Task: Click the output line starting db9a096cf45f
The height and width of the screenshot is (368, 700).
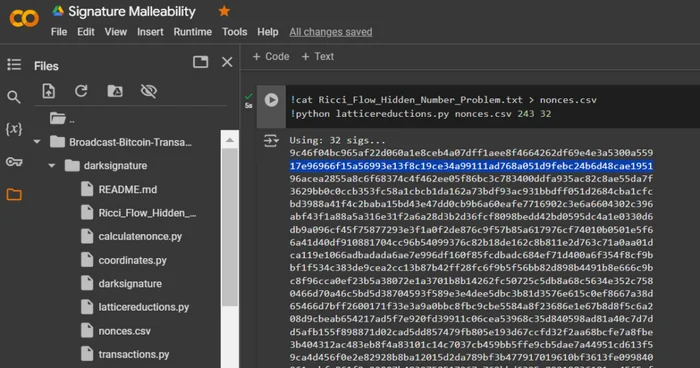Action: point(471,230)
